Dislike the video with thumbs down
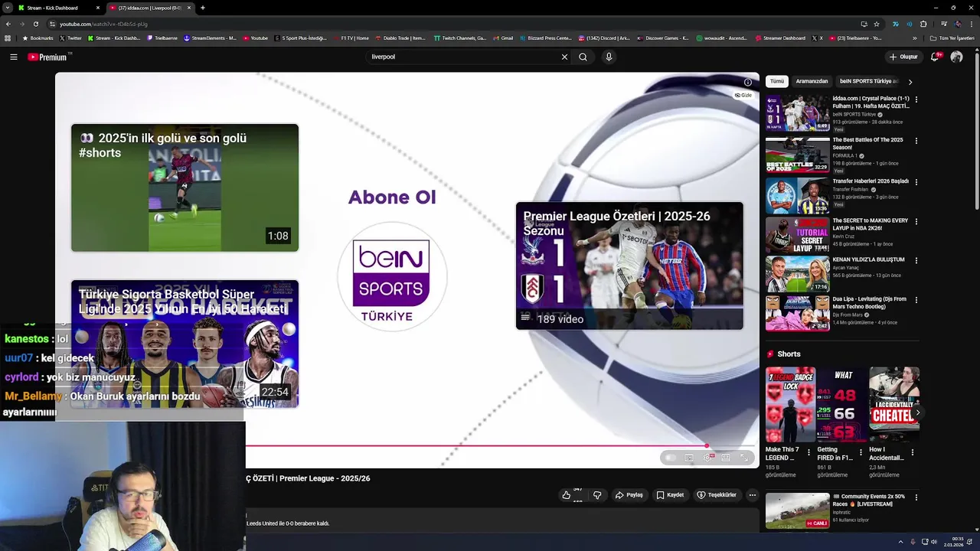Image resolution: width=980 pixels, height=551 pixels. [x=597, y=495]
